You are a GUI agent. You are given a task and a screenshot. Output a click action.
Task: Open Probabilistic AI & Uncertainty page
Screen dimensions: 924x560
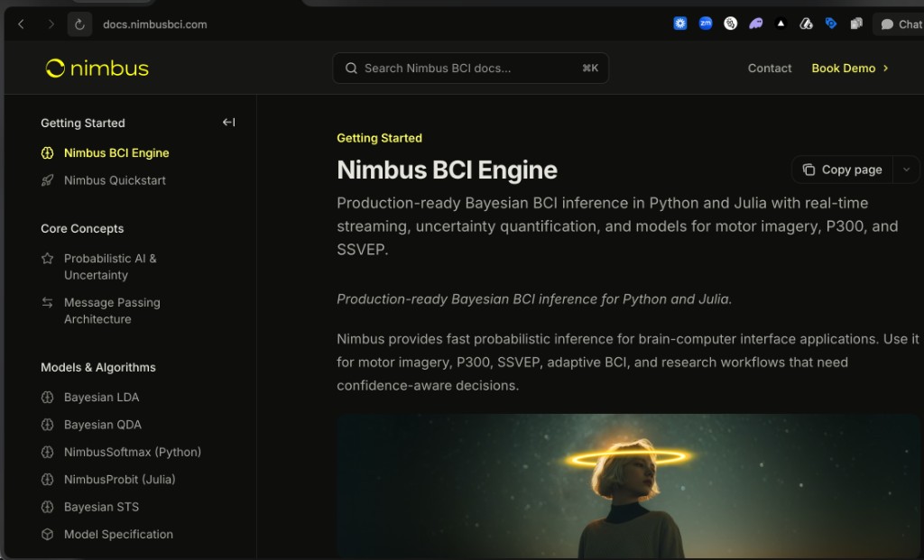(110, 267)
